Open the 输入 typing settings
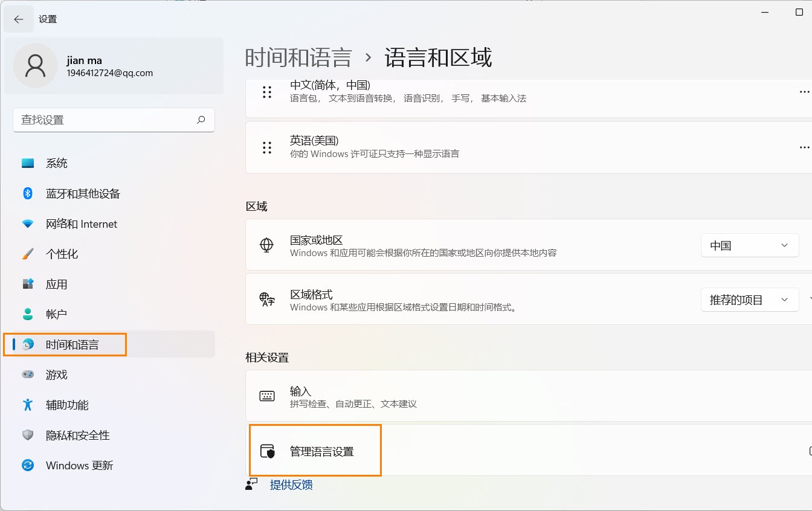 [529, 396]
